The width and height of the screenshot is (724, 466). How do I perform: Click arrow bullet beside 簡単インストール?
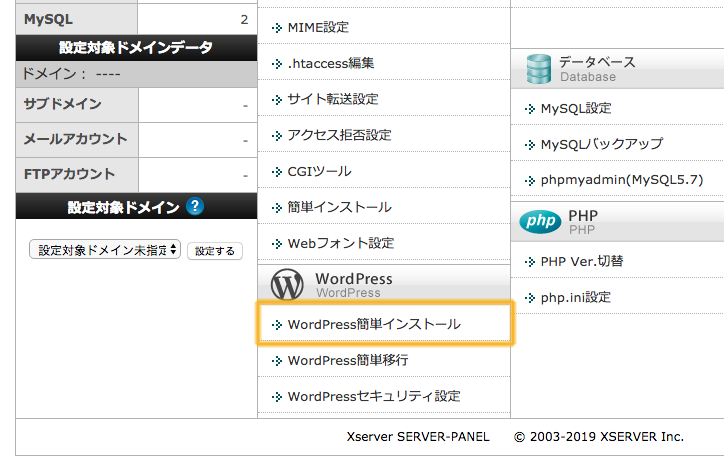pyautogui.click(x=277, y=208)
